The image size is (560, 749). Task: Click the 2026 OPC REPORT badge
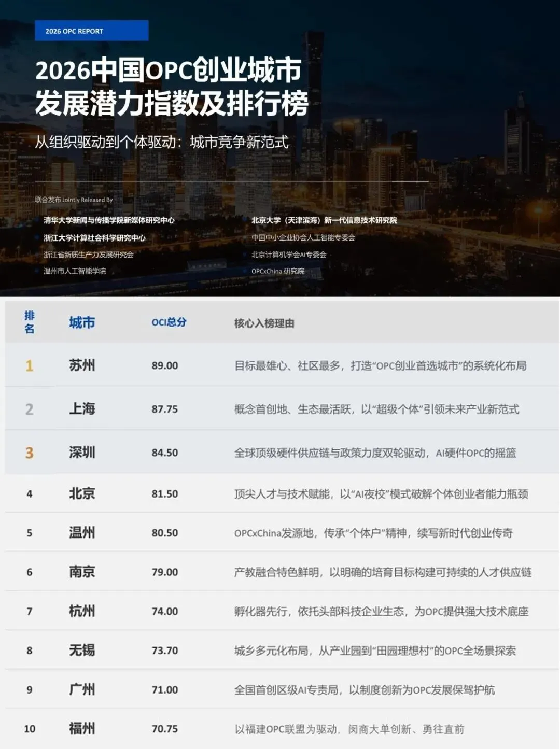tap(92, 31)
